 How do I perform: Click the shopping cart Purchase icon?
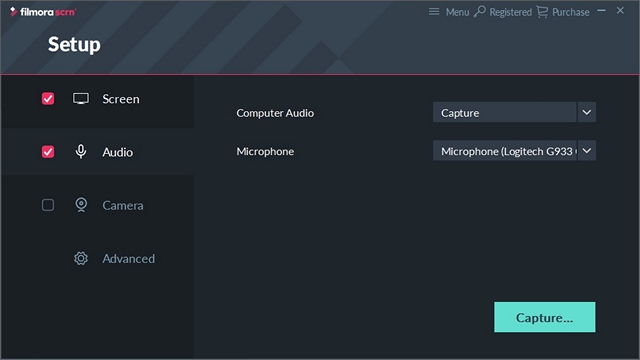point(542,12)
